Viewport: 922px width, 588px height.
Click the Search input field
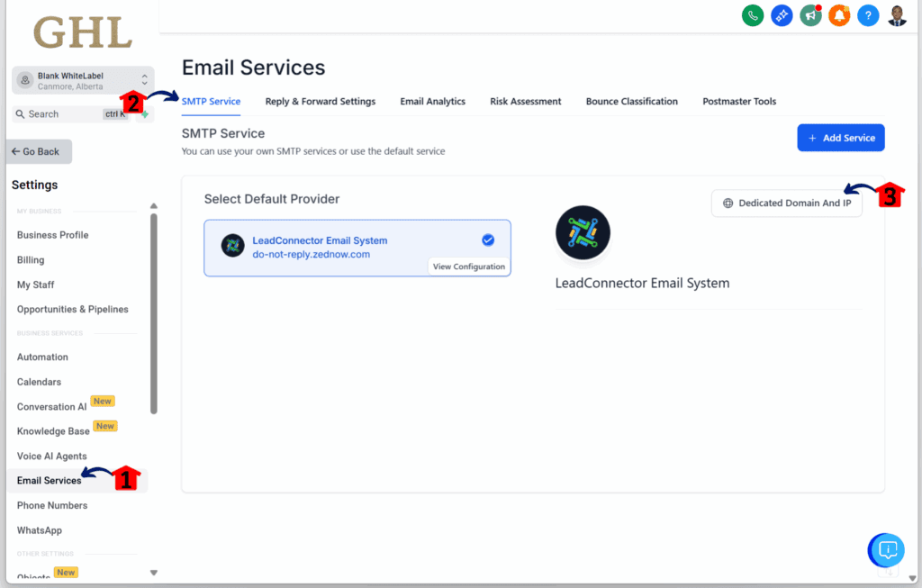(x=70, y=114)
